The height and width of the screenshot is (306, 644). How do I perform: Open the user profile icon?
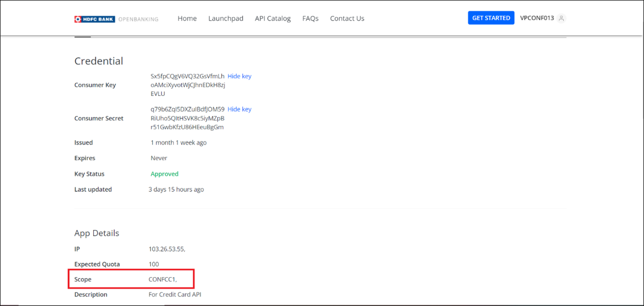[x=561, y=18]
